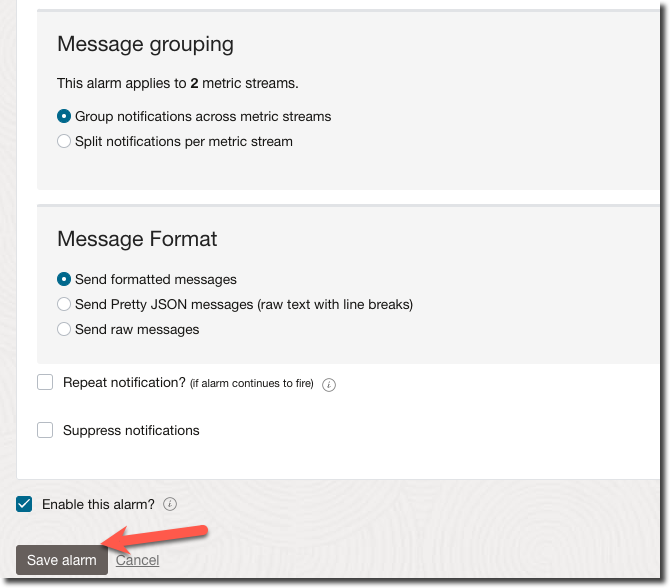Click the 'applies to 2 metric streams' text
Image resolution: width=670 pixels, height=588 pixels.
pyautogui.click(x=177, y=83)
